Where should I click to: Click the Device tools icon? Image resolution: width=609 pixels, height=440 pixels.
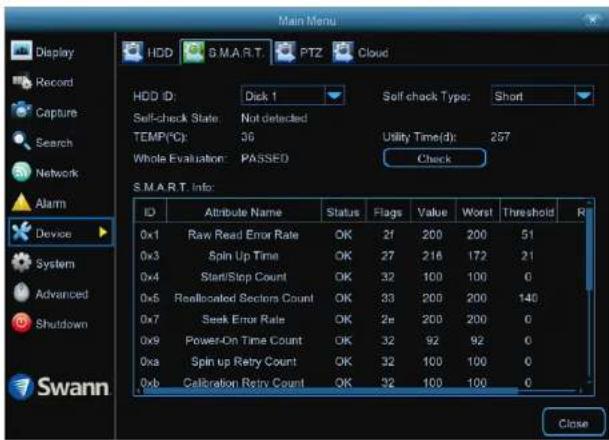coord(21,232)
